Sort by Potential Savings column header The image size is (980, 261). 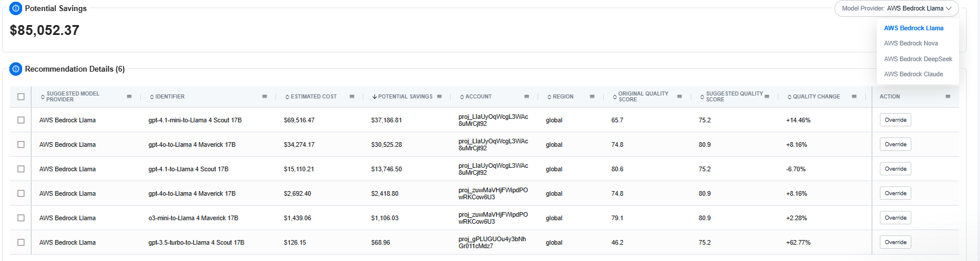[402, 97]
